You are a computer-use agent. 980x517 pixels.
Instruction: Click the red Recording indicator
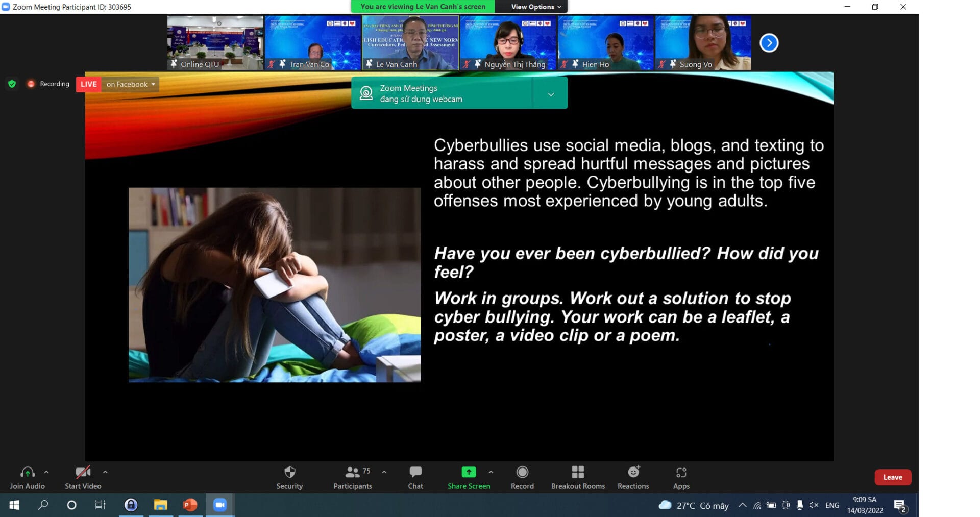[x=31, y=84]
